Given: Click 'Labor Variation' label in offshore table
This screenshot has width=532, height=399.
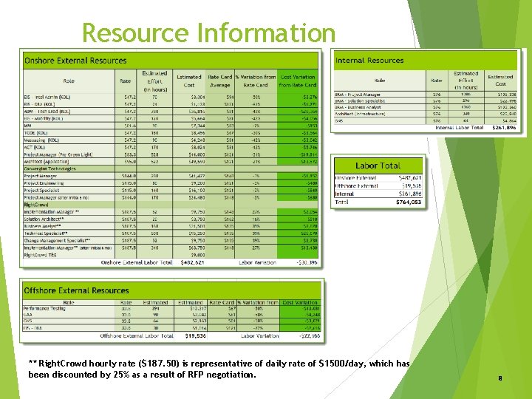Looking at the screenshot, I should coord(260,336).
